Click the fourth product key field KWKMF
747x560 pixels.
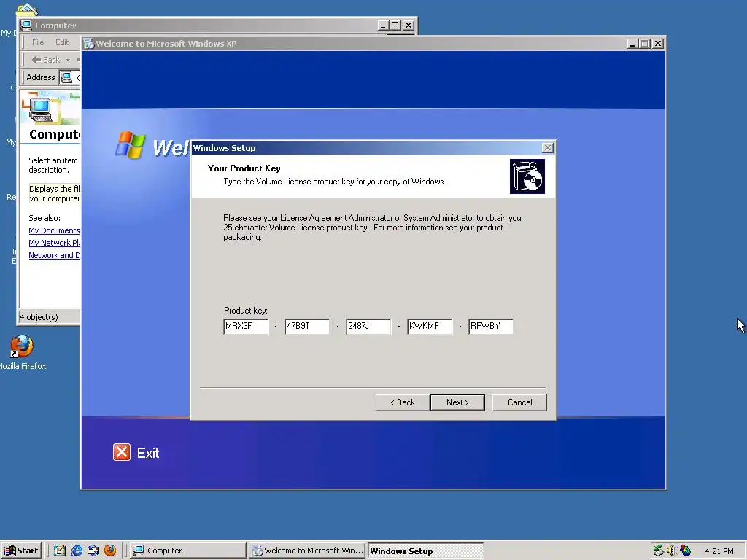pyautogui.click(x=430, y=326)
